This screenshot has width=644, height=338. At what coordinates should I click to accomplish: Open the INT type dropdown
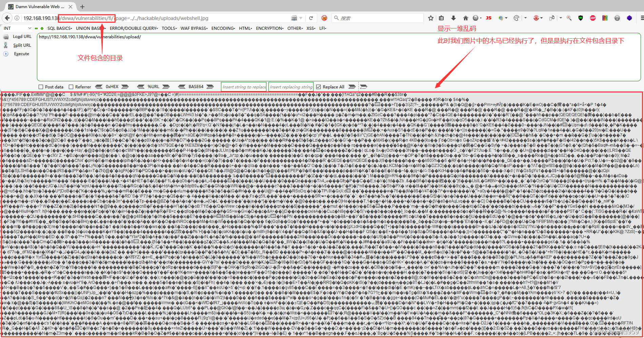pos(18,28)
